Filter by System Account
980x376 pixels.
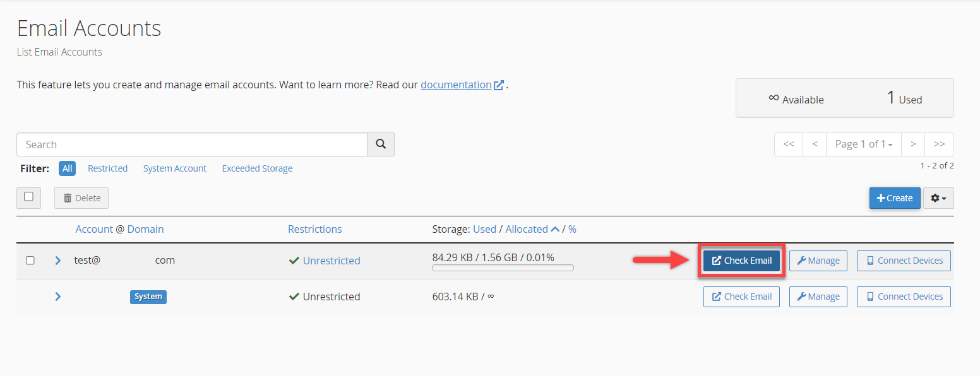tap(175, 168)
